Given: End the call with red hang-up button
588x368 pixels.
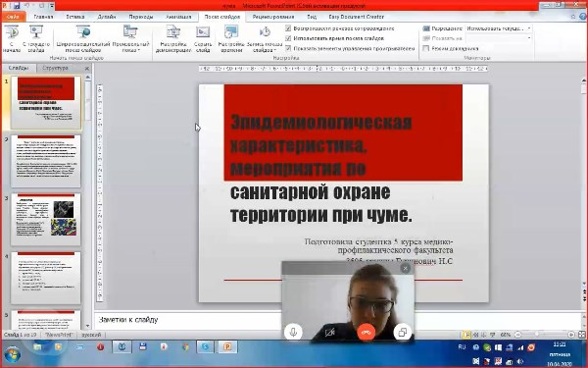Looking at the screenshot, I should (x=366, y=333).
